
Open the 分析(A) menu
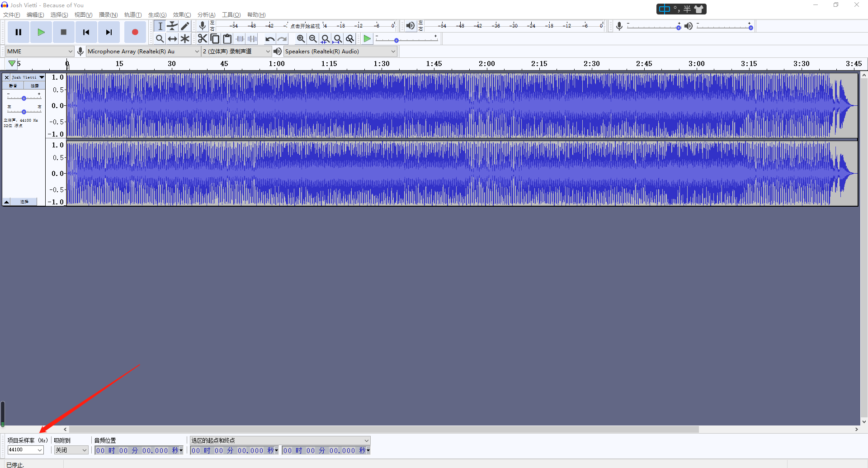(206, 15)
